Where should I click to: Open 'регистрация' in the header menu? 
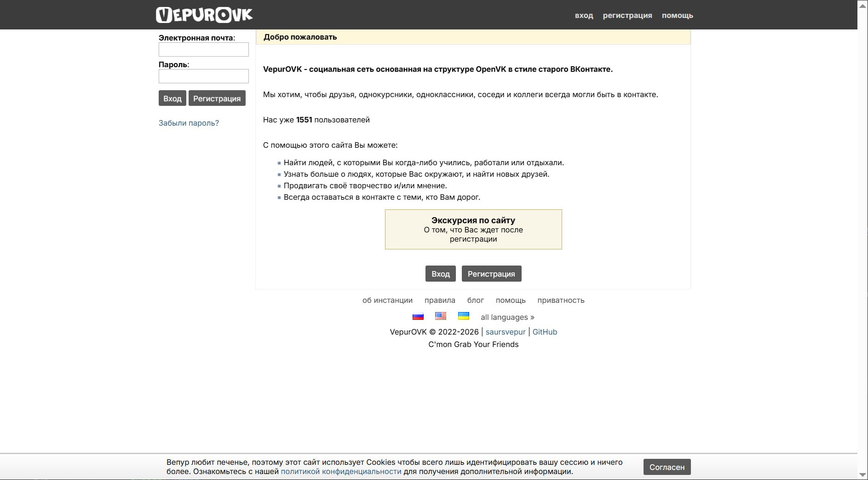click(627, 15)
